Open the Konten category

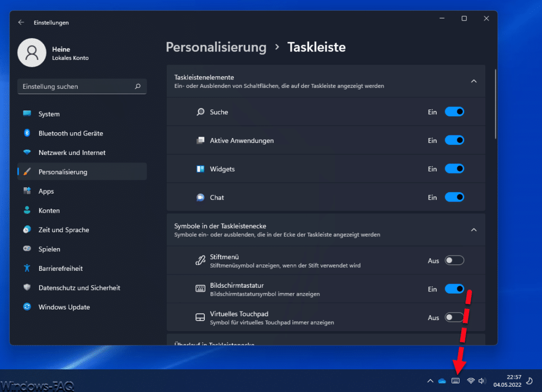[82, 211]
